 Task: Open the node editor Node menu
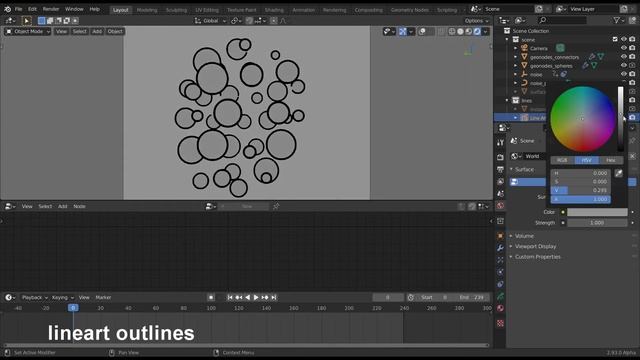pos(79,207)
